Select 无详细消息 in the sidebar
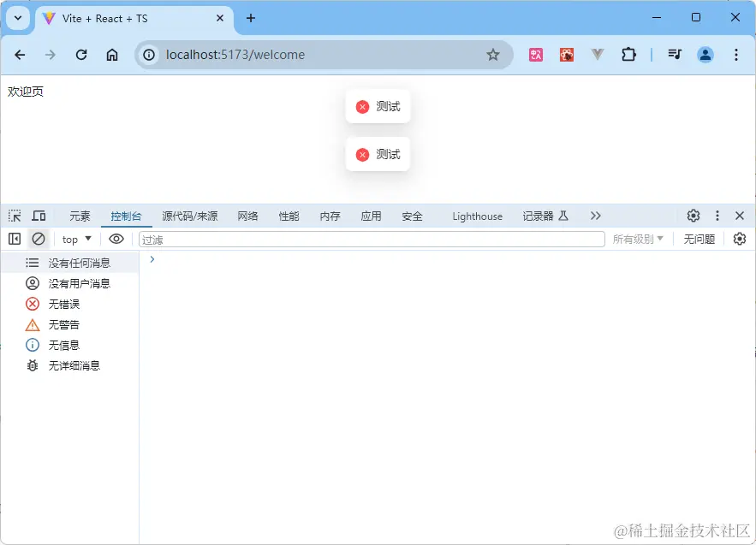The width and height of the screenshot is (756, 545). click(70, 365)
